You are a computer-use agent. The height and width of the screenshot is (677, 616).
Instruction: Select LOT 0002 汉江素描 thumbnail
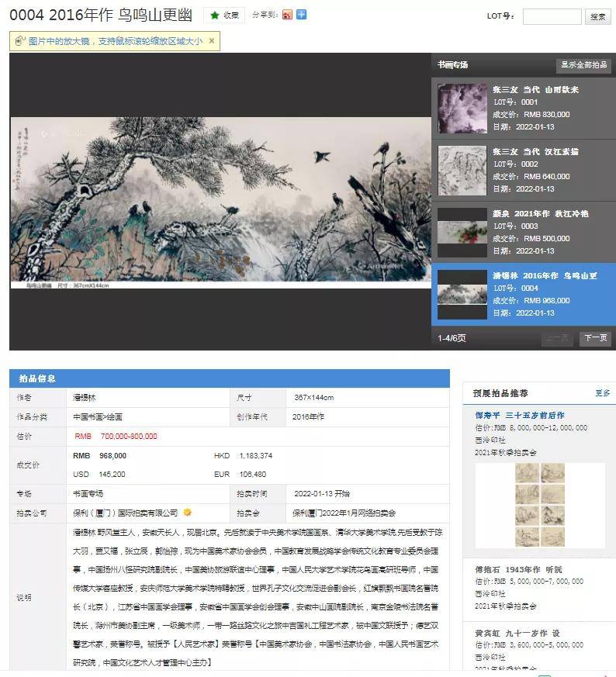pos(462,171)
